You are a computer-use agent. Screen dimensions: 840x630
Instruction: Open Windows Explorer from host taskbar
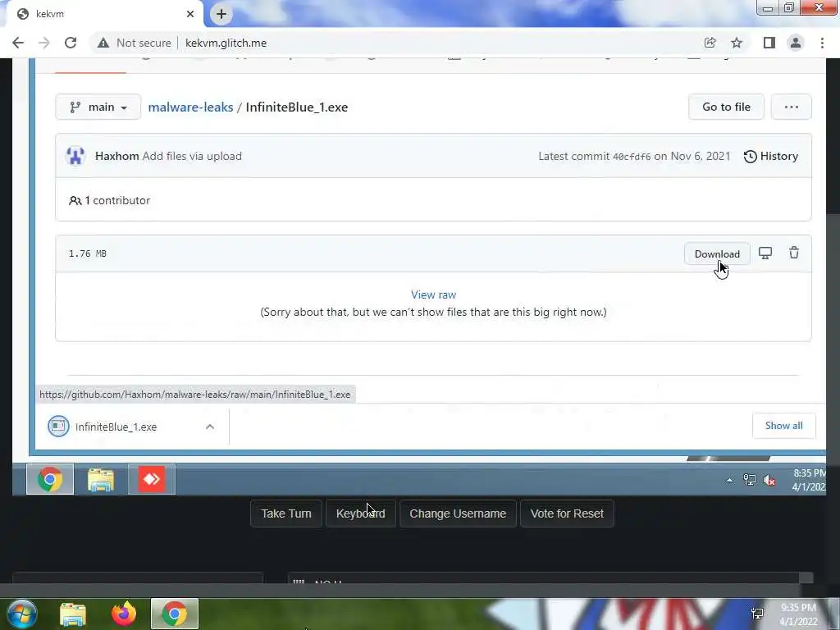pyautogui.click(x=73, y=614)
